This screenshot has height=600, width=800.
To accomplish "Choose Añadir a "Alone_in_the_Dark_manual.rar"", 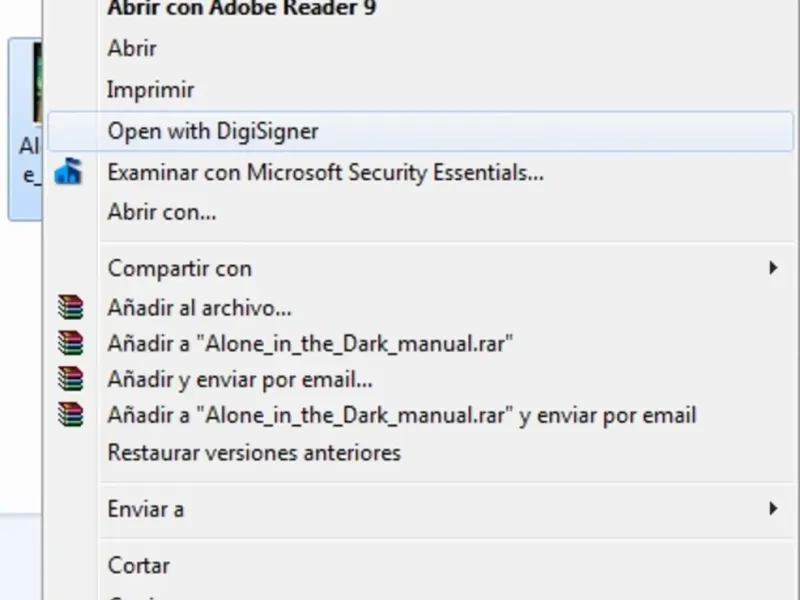I will coord(310,344).
